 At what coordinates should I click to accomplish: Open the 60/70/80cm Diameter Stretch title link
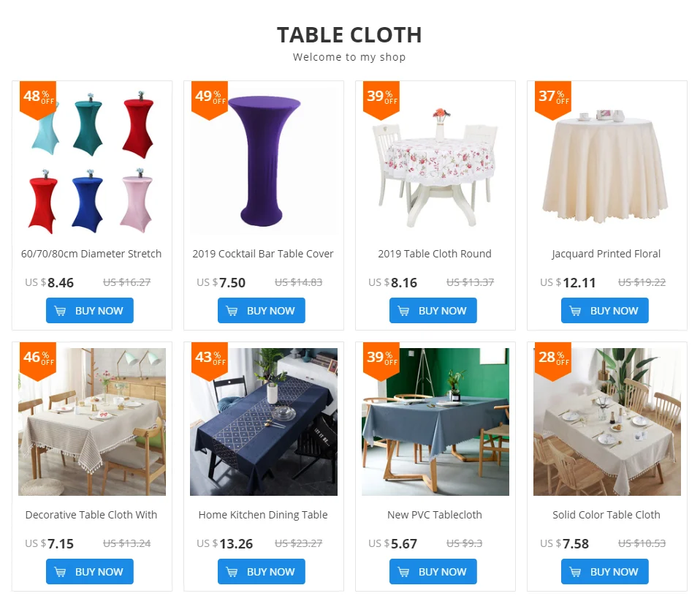click(x=91, y=254)
